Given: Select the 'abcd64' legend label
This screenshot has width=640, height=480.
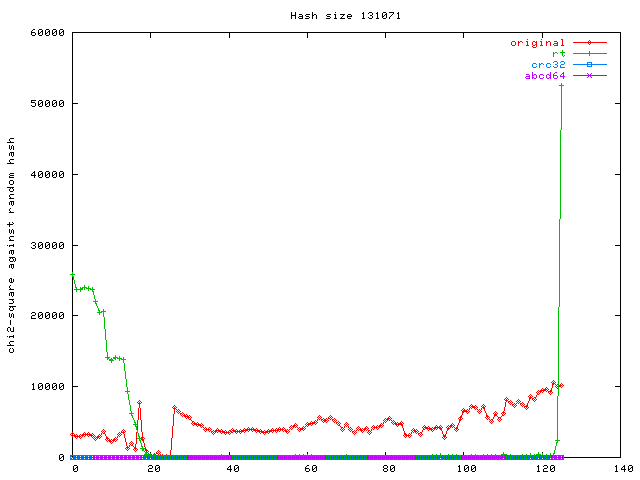Looking at the screenshot, I should point(544,76).
